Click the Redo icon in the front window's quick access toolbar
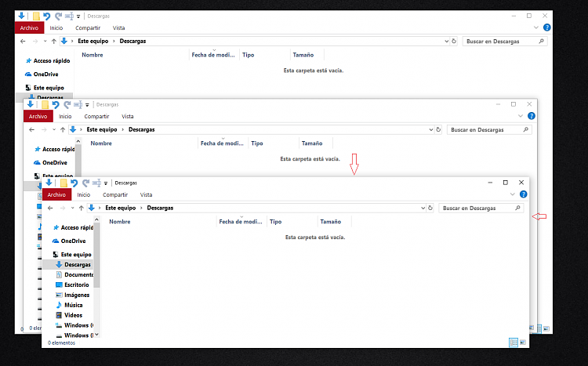The height and width of the screenshot is (366, 588). coord(86,183)
